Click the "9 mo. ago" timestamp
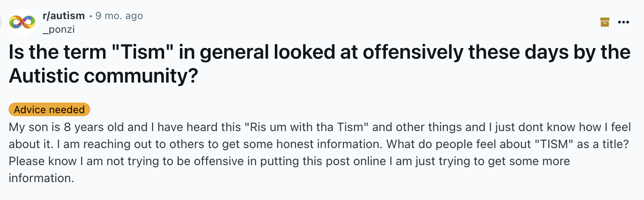The height and width of the screenshot is (200, 644). coord(119,16)
